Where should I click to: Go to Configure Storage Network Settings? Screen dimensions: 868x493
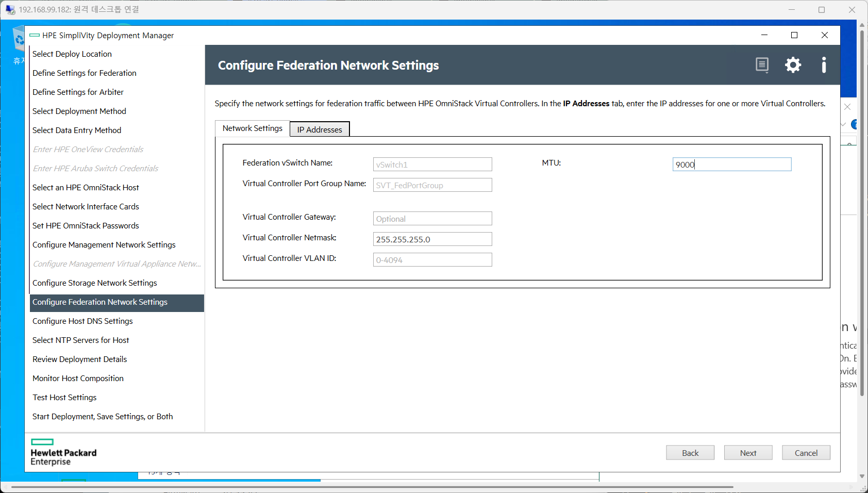pos(117,283)
